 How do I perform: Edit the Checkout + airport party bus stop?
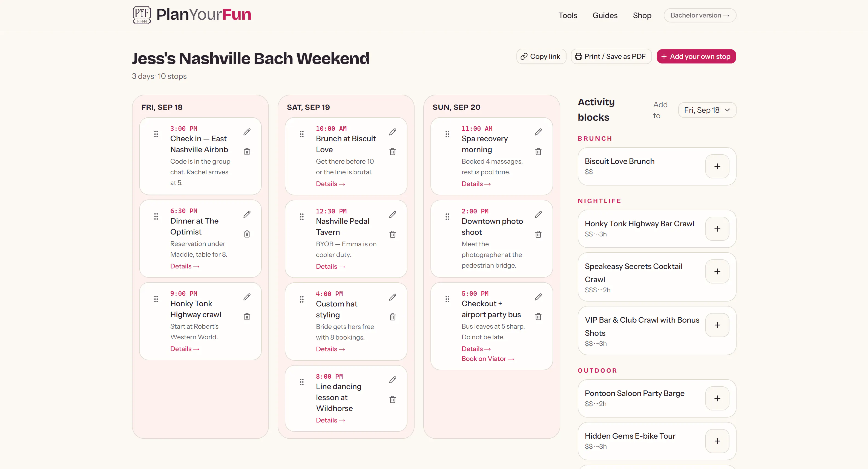click(538, 297)
